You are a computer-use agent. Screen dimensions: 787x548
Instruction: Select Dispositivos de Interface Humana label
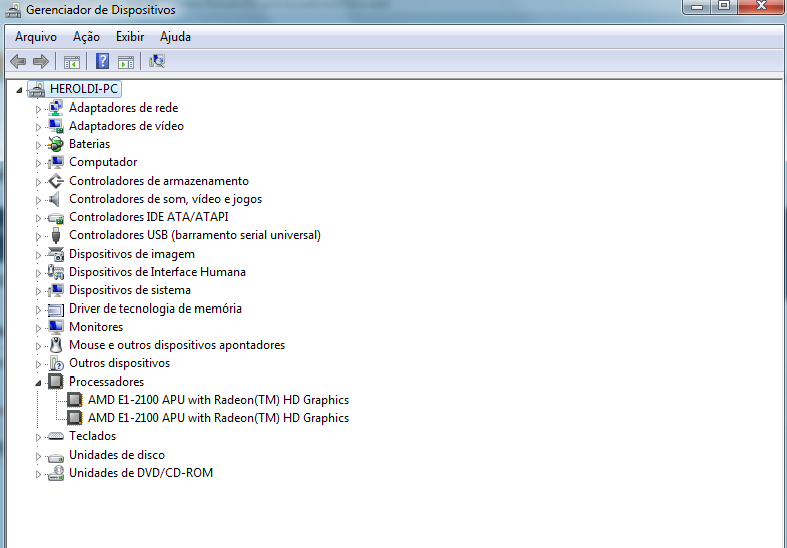pos(157,272)
